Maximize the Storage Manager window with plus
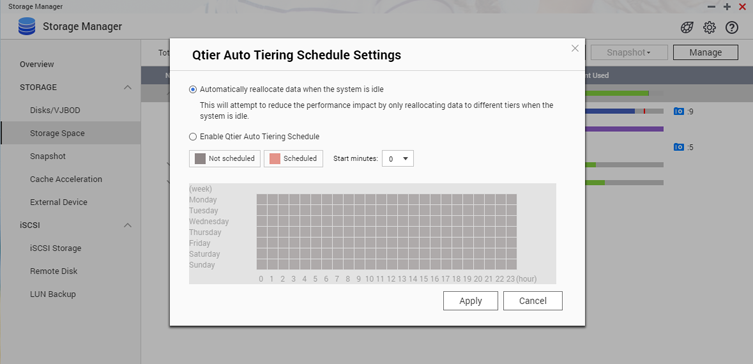 coord(727,7)
